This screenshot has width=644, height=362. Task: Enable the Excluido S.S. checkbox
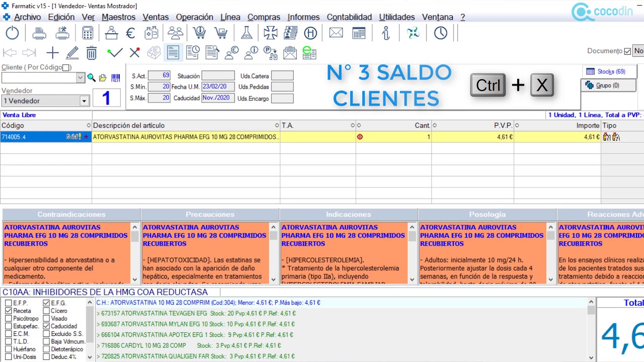pos(46,334)
